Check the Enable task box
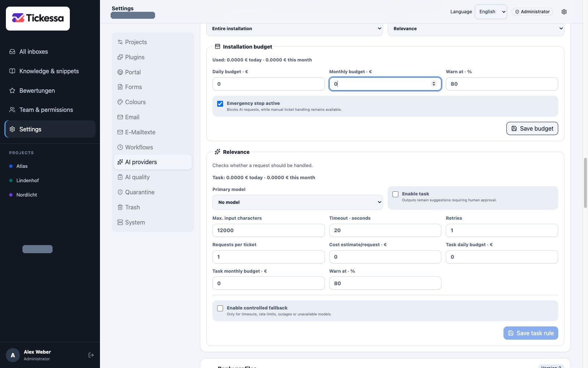588x368 pixels. (x=395, y=194)
